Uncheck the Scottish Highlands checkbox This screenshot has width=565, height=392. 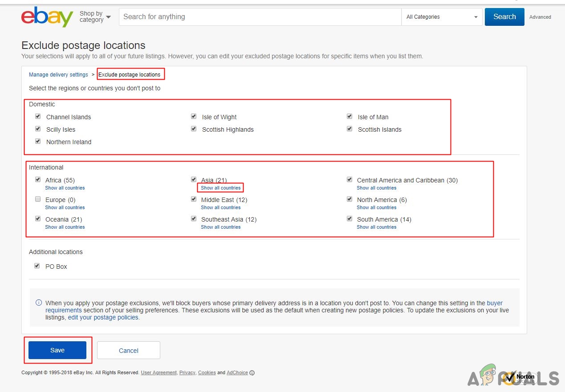tap(194, 129)
